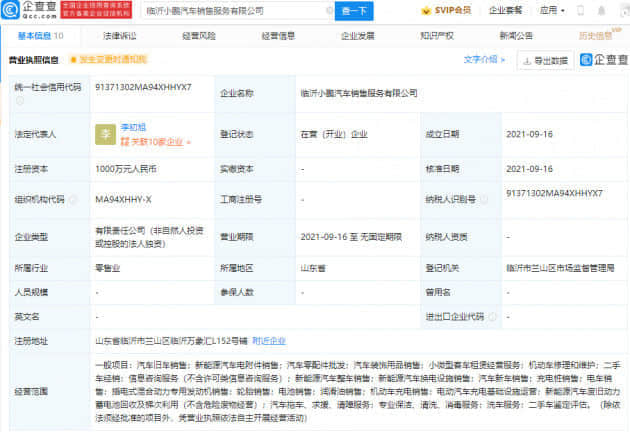This screenshot has height=432, width=630.
Task: Select 有限责任公司 enterprise type value
Action: tap(149, 237)
